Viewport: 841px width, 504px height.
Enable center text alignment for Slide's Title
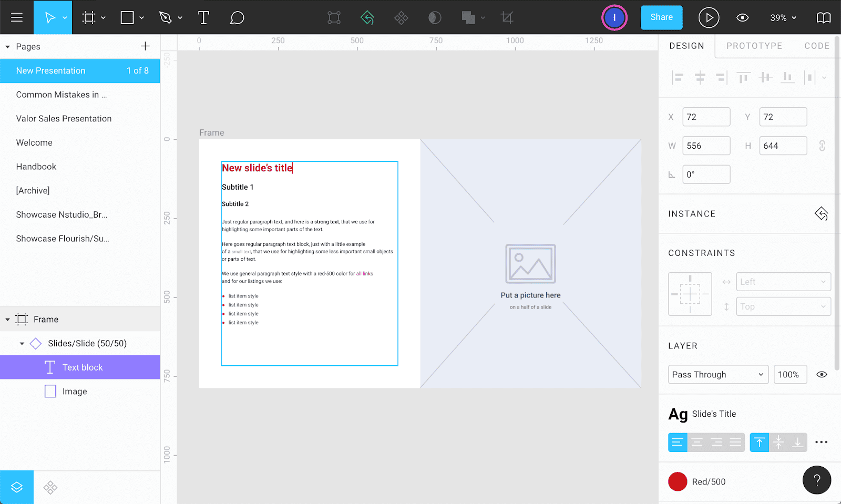click(x=698, y=442)
